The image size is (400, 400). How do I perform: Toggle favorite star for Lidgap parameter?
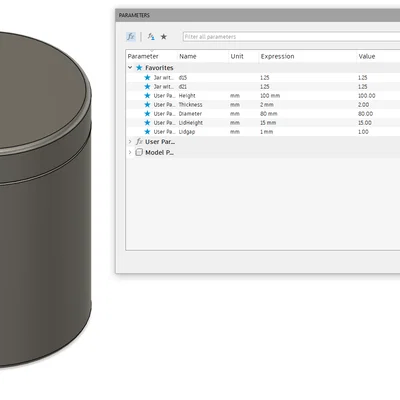(147, 131)
